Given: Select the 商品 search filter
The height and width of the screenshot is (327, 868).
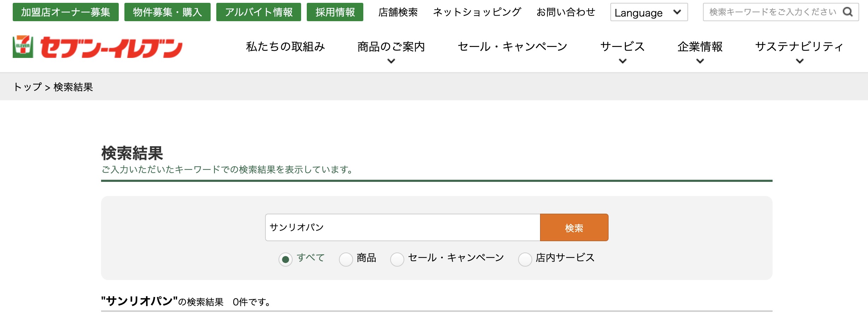Looking at the screenshot, I should pyautogui.click(x=346, y=259).
